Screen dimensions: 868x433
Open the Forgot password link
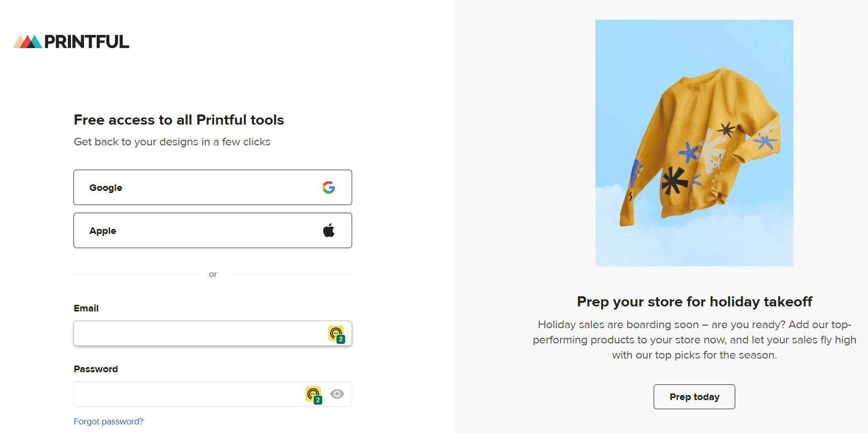coord(108,421)
